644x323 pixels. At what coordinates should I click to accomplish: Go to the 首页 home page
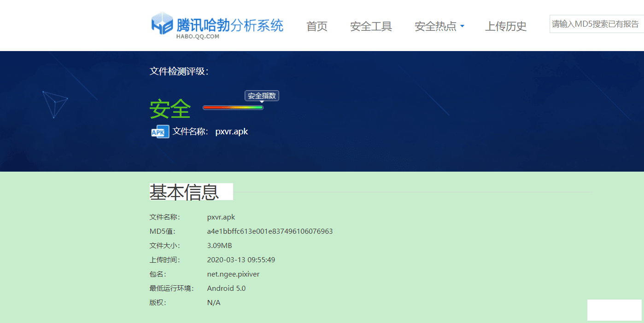[317, 26]
